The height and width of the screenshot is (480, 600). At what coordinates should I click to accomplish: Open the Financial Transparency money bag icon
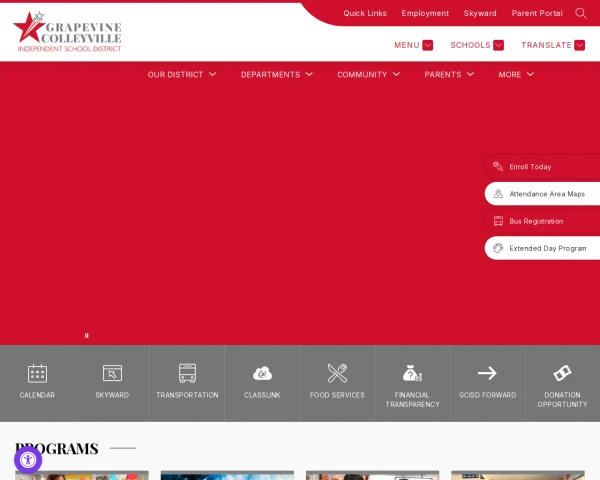412,373
